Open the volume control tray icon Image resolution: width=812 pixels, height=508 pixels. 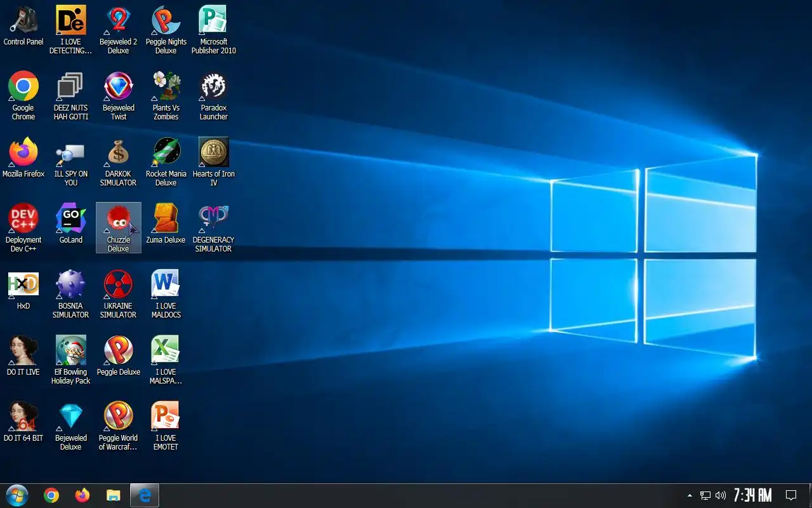(721, 495)
